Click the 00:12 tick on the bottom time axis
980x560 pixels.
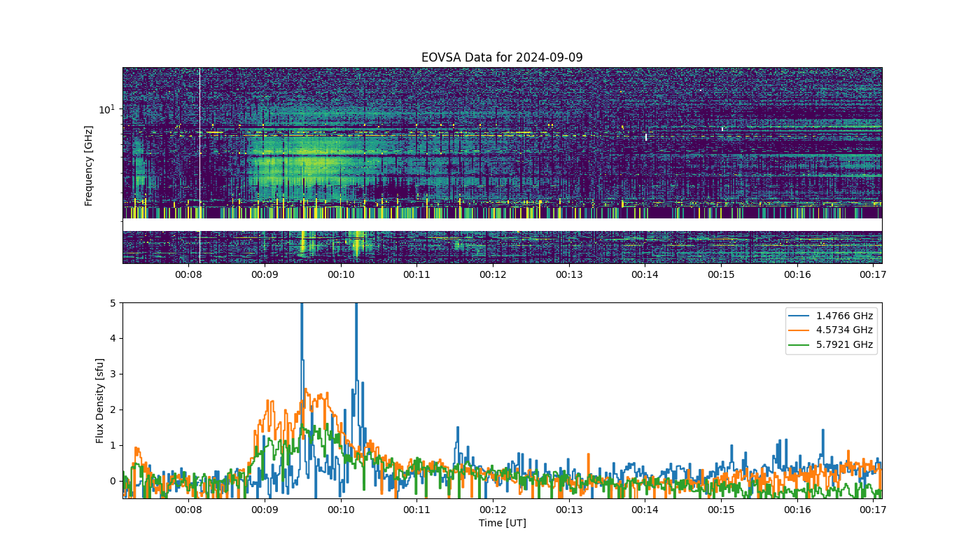click(x=493, y=510)
